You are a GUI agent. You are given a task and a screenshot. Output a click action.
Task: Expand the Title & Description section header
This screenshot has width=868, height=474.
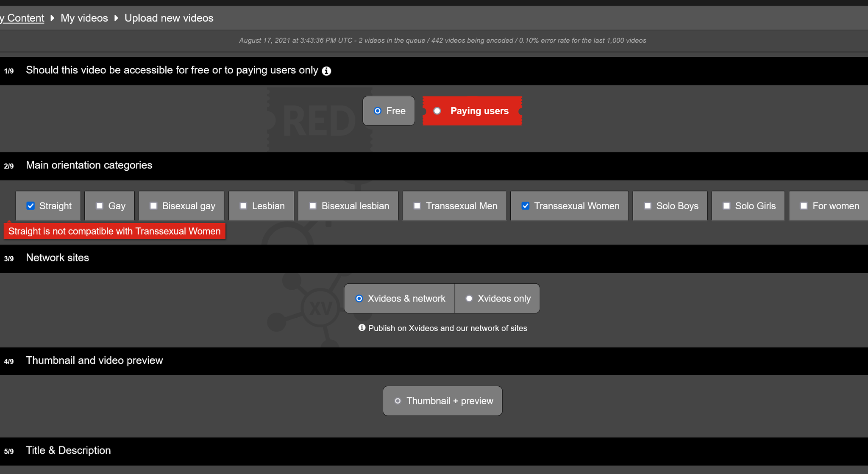pyautogui.click(x=68, y=450)
